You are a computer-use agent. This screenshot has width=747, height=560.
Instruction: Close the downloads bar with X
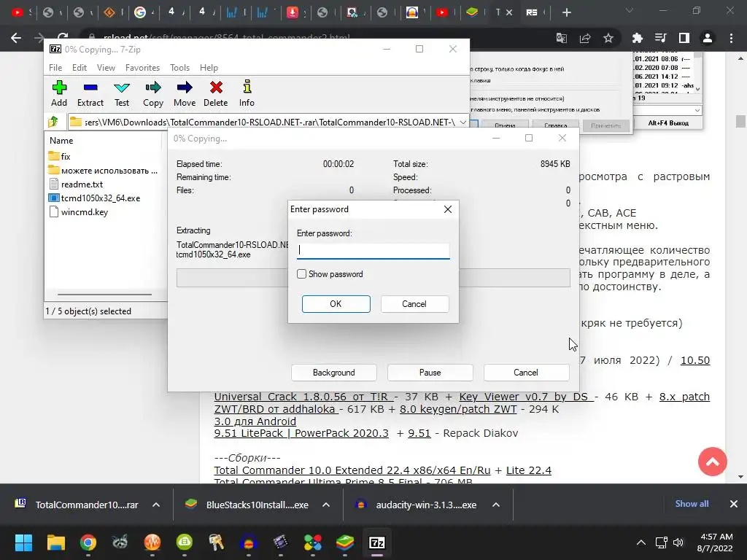click(x=734, y=504)
